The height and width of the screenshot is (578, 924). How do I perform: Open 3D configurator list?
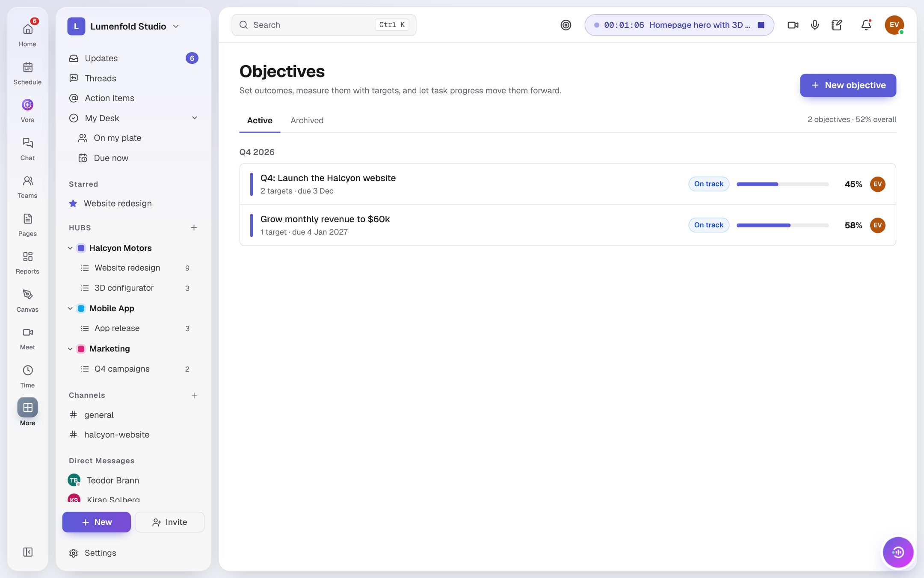(133, 288)
